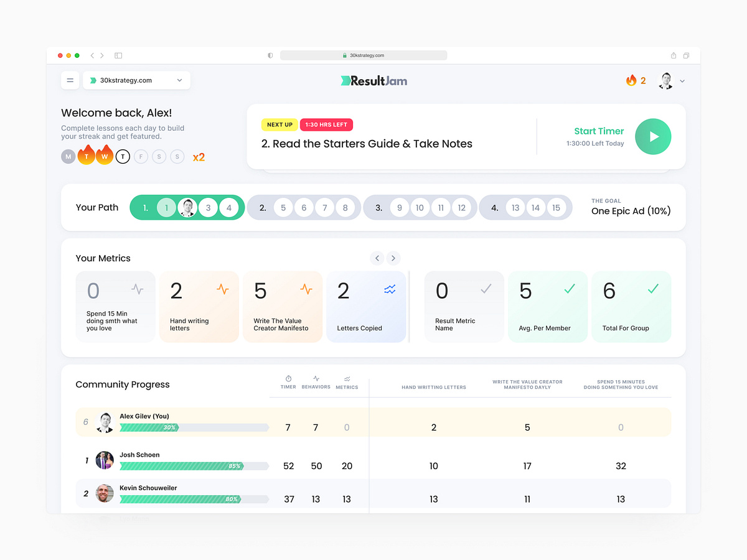
Task: Click the Timer column icon in Community Progress
Action: [288, 380]
